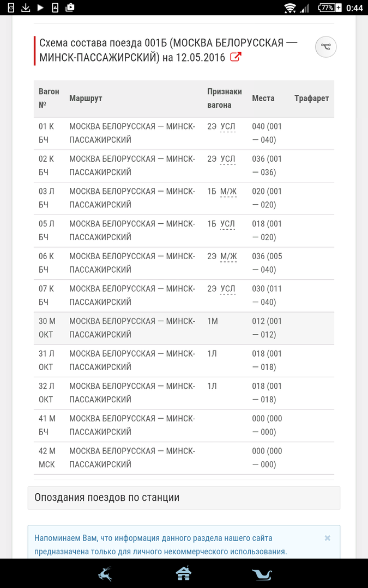Tap the download icon in status bar
The height and width of the screenshot is (588, 368).
[x=26, y=8]
